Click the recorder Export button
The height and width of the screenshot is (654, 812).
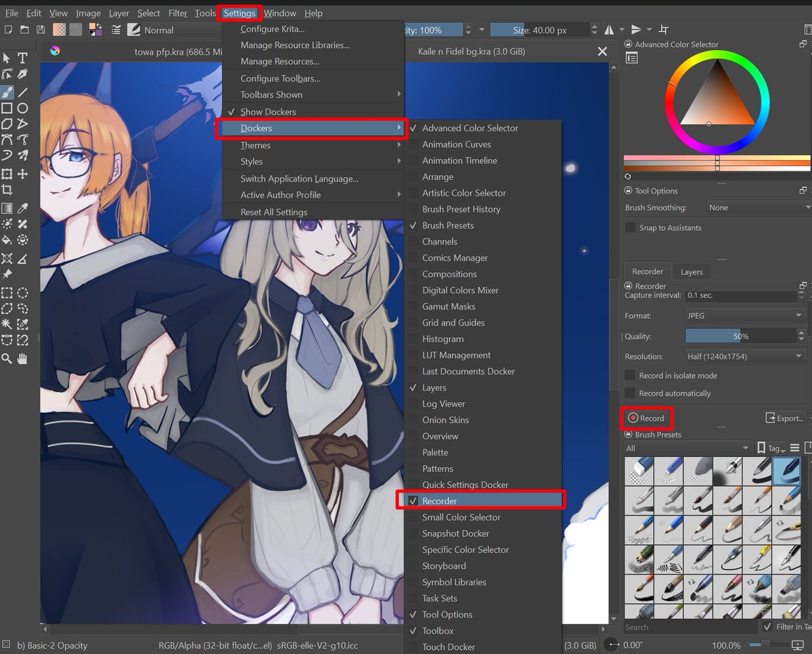(x=785, y=418)
